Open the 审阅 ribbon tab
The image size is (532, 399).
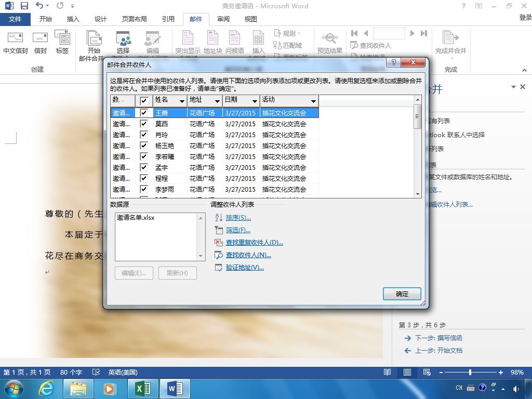point(223,19)
